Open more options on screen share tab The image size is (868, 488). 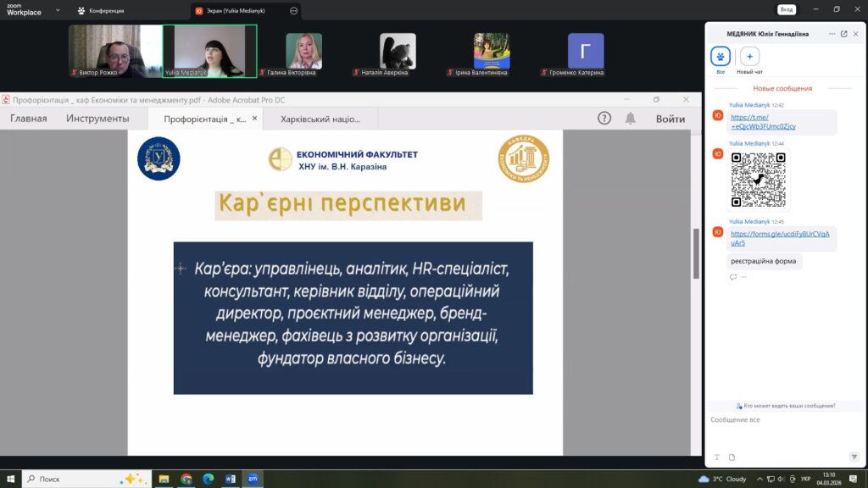(x=293, y=11)
